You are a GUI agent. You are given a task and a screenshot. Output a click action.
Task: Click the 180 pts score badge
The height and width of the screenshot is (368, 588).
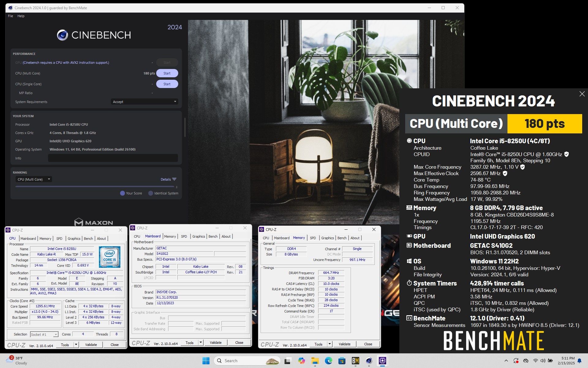[x=545, y=124]
